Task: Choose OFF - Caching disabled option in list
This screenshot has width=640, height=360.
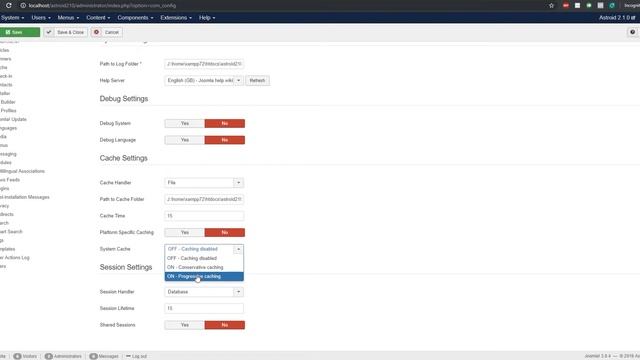Action: [204, 258]
